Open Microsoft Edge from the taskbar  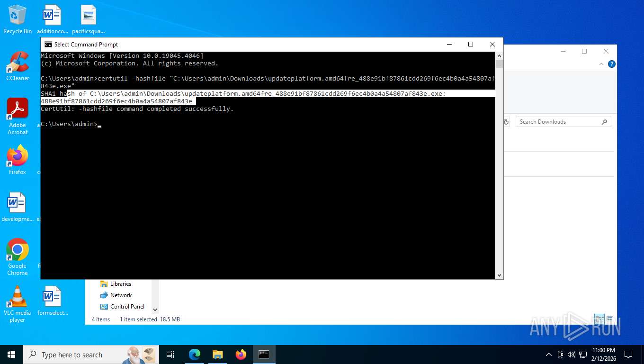[x=195, y=355]
